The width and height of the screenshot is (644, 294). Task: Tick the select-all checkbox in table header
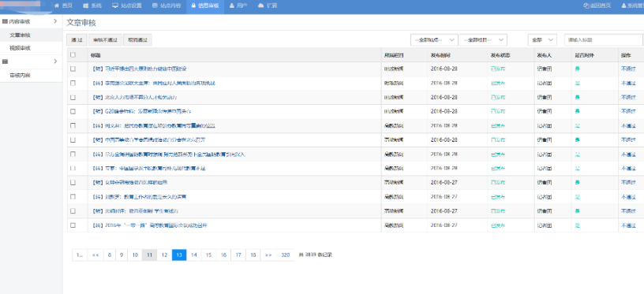click(x=73, y=54)
